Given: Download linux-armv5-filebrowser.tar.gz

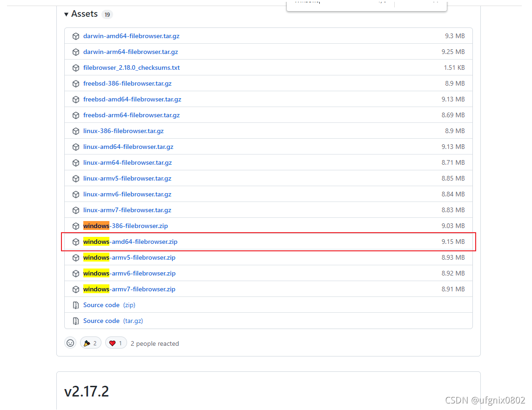Looking at the screenshot, I should [x=127, y=178].
